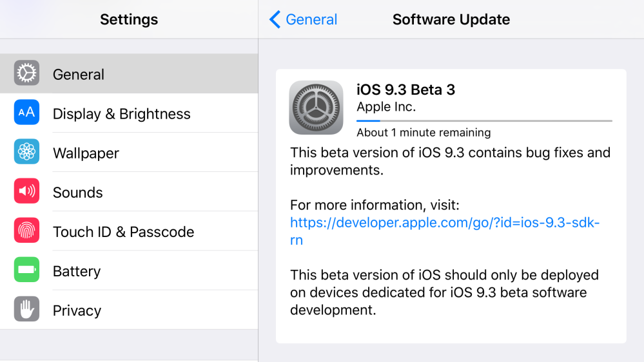Click the update download progress bar
644x362 pixels.
(483, 120)
